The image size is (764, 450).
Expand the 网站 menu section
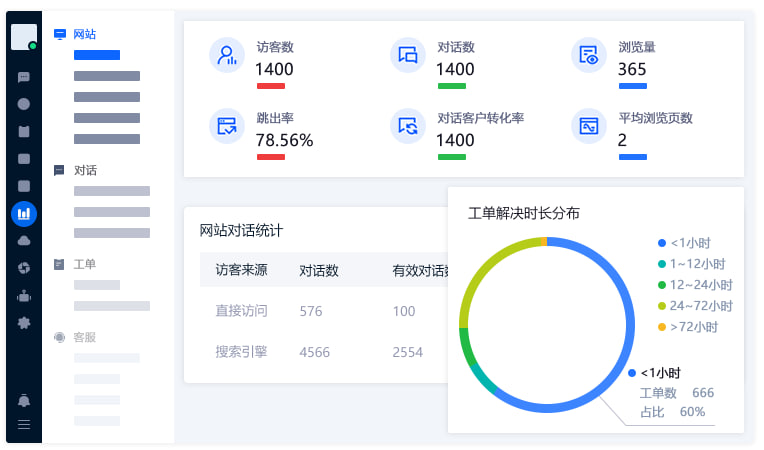pos(84,34)
